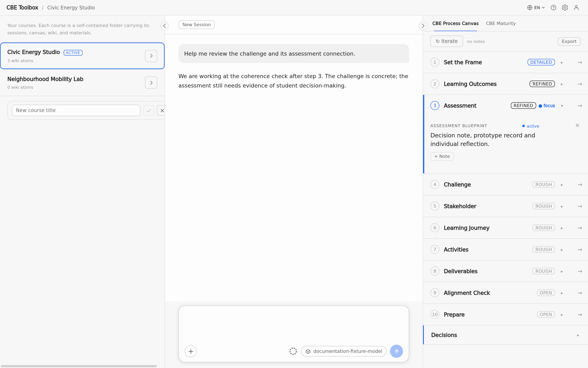Open the Neighbourhood Mobility Lab course arrow
588x368 pixels.
pos(151,83)
